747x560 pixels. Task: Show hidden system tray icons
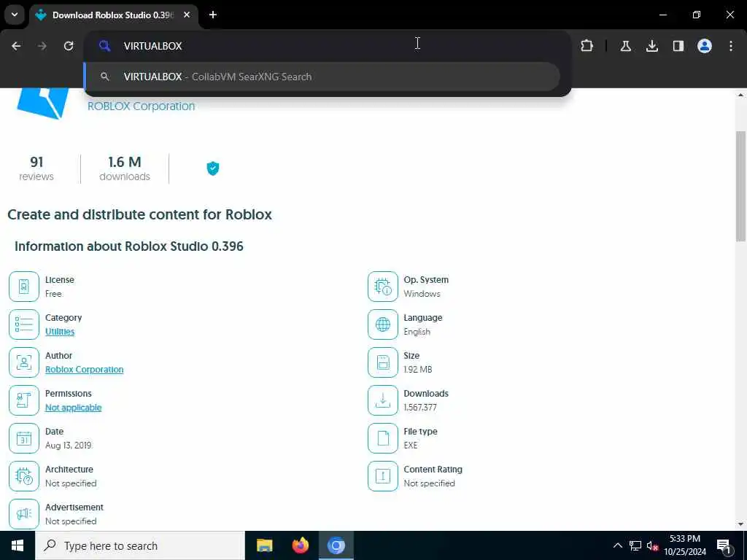pyautogui.click(x=617, y=545)
